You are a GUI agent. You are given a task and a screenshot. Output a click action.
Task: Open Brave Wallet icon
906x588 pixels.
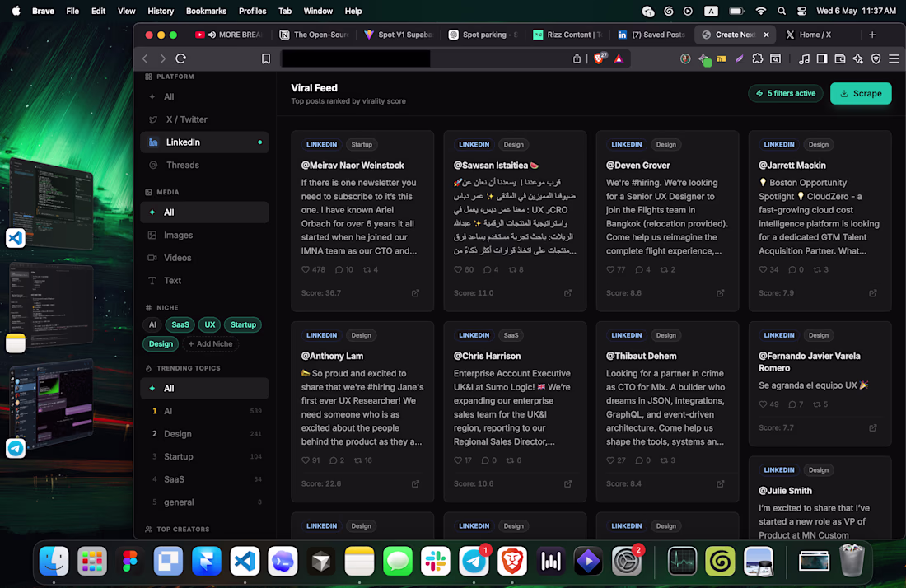click(x=839, y=58)
